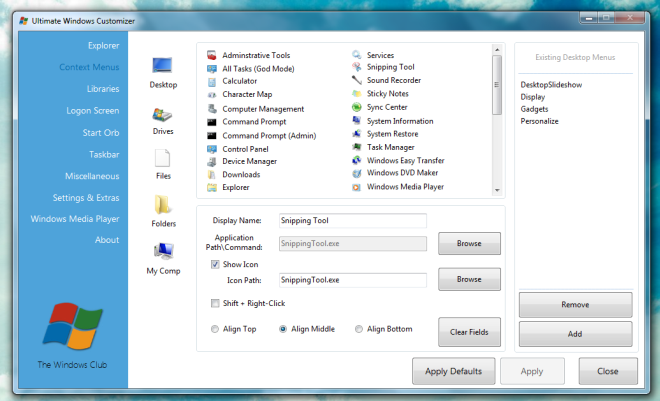Open the Context Menus section
660x401 pixels.
(89, 67)
